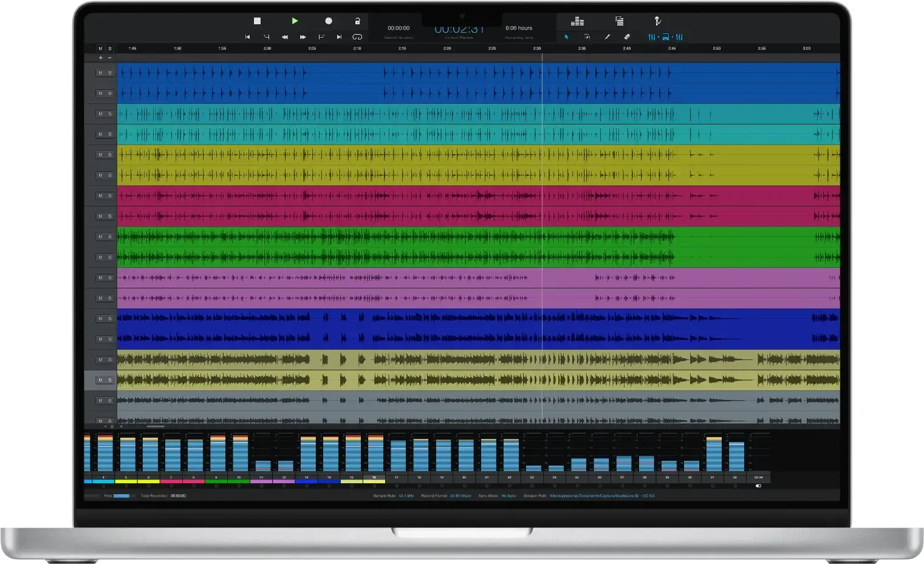This screenshot has width=924, height=564.
Task: Jump to the previous marker icon
Action: (x=266, y=37)
